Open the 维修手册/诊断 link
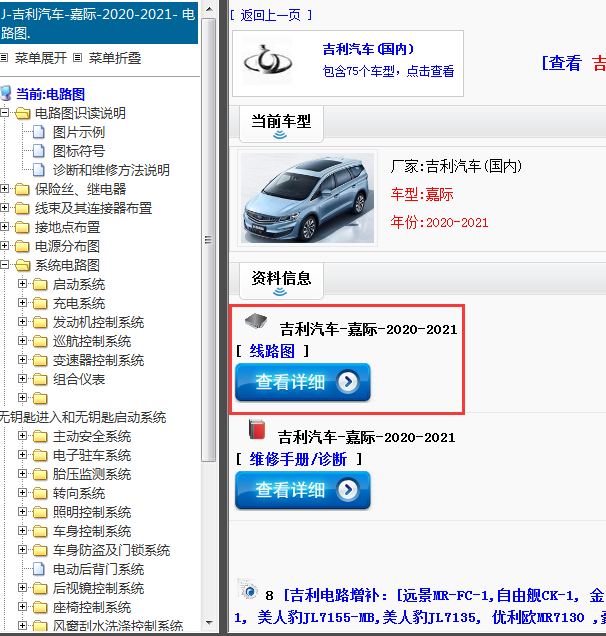The width and height of the screenshot is (606, 636). click(298, 459)
